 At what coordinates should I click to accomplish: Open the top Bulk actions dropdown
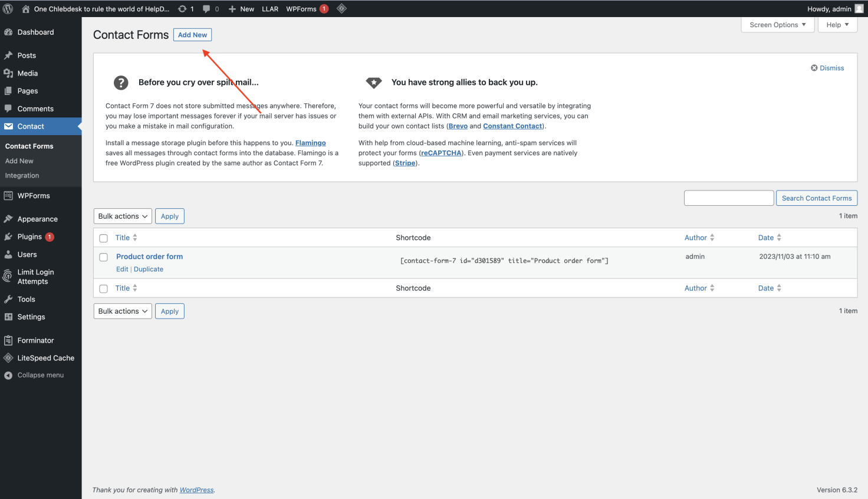tap(123, 216)
